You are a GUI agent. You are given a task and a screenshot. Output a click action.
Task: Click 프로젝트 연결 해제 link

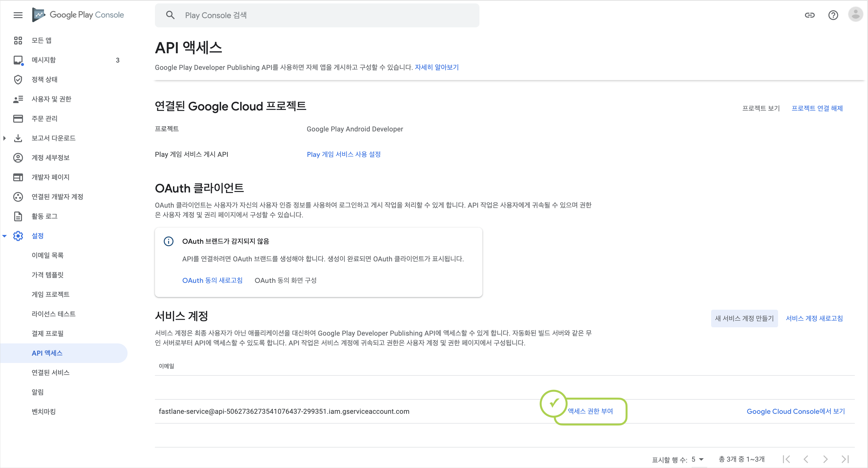coord(817,108)
